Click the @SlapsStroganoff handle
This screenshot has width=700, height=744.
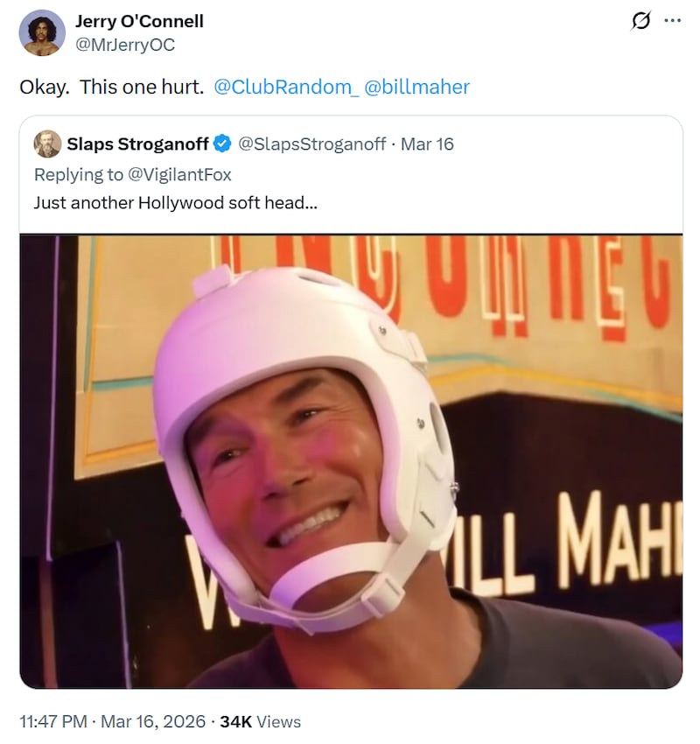pos(311,144)
